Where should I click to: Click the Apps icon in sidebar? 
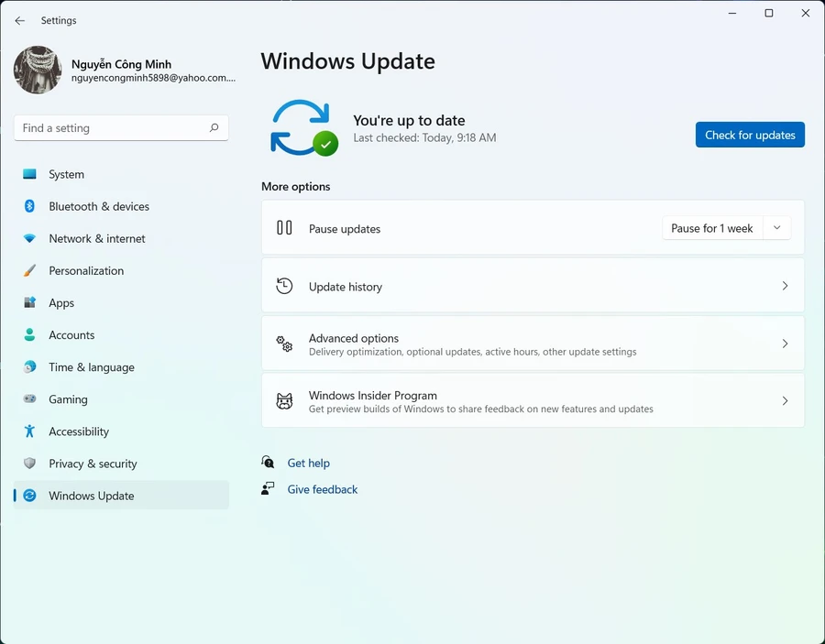(29, 303)
